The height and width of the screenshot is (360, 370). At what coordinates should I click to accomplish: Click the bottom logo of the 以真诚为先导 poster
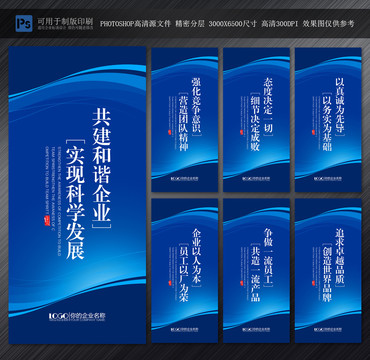[x=328, y=178]
